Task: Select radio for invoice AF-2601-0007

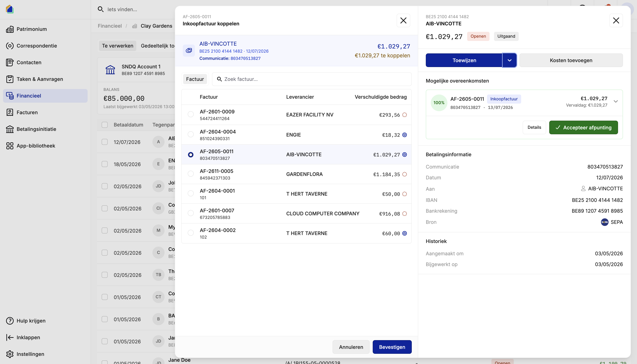Action: [x=191, y=213]
